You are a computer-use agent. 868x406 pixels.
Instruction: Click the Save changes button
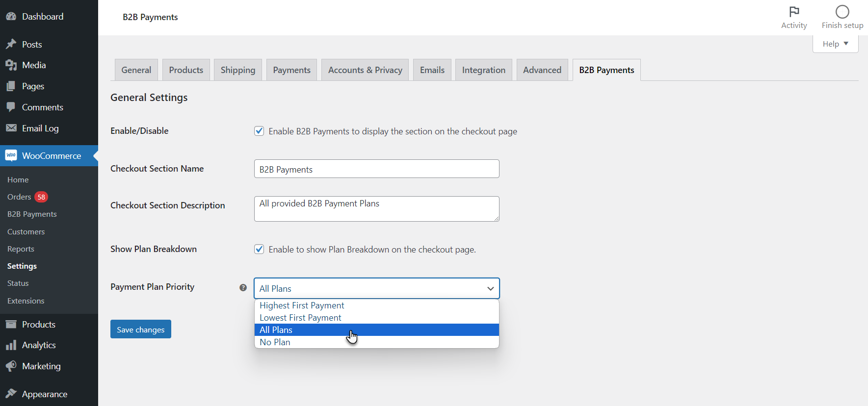pyautogui.click(x=141, y=329)
